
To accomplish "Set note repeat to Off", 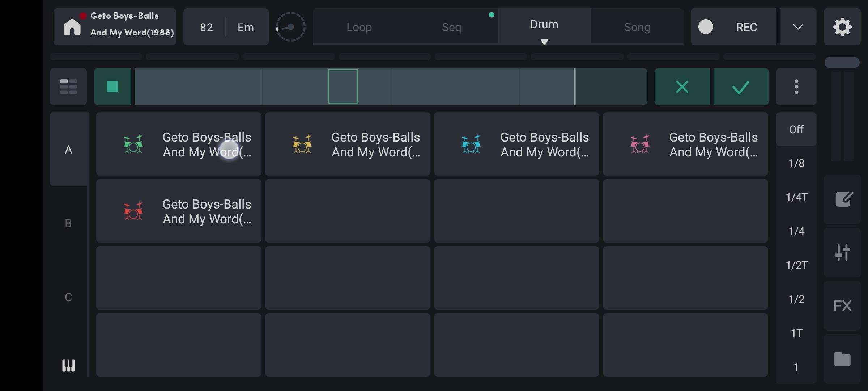I will click(796, 129).
